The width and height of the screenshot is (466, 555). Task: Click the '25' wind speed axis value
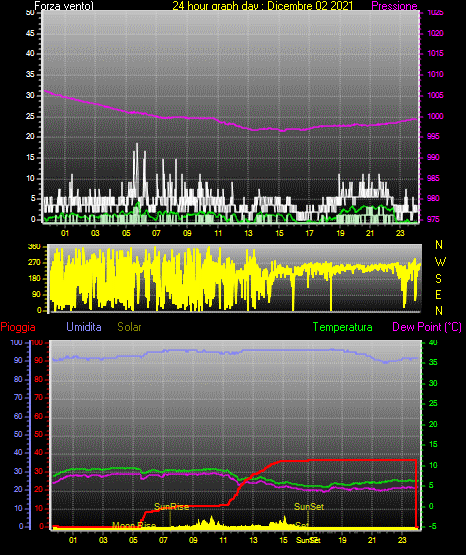(30, 116)
